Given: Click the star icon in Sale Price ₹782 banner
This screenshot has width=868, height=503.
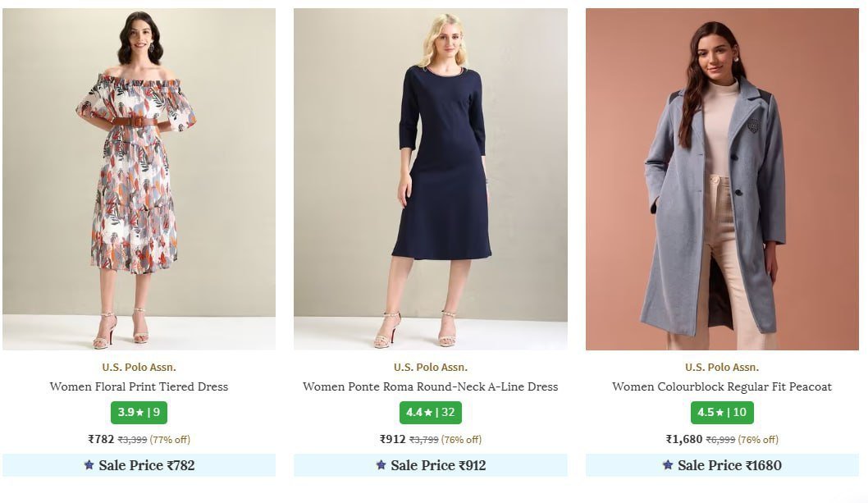Looking at the screenshot, I should 89,465.
